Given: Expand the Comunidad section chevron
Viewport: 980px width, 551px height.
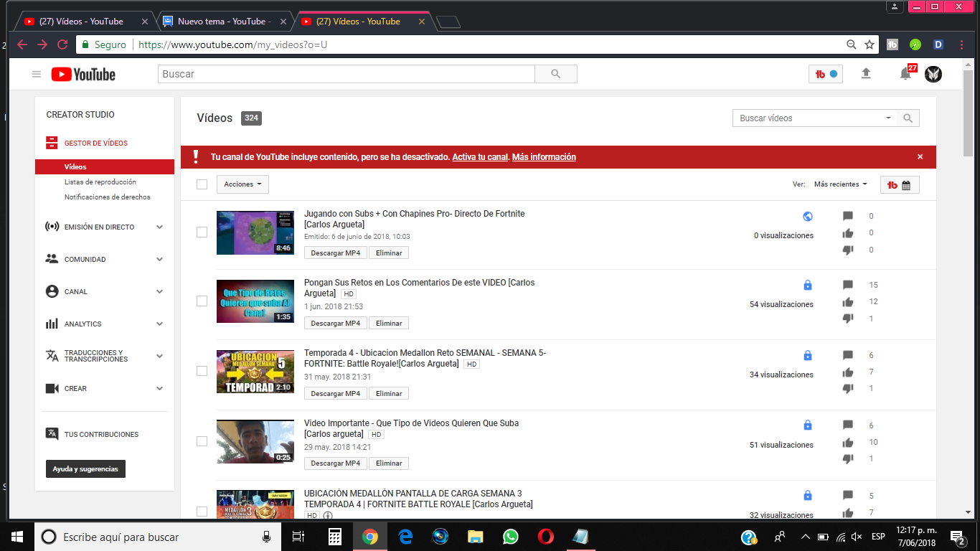Looking at the screenshot, I should click(x=159, y=259).
